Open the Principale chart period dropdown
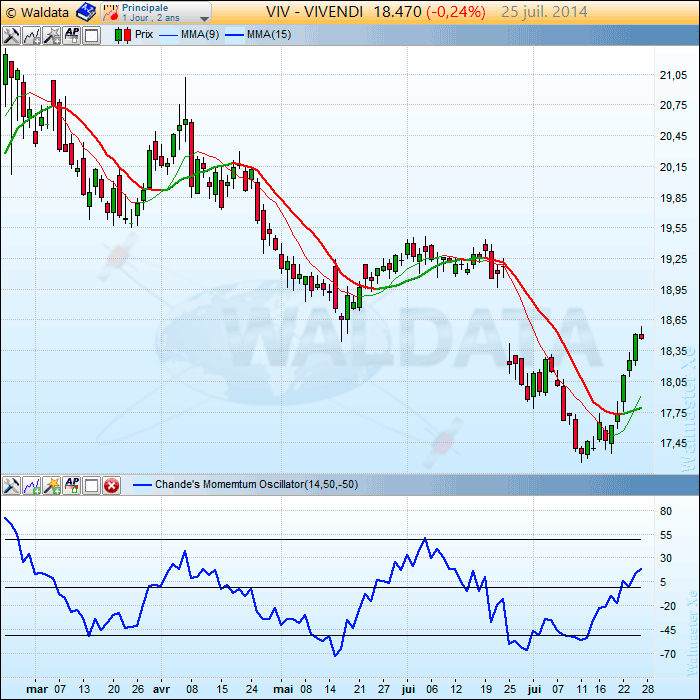 click(204, 19)
